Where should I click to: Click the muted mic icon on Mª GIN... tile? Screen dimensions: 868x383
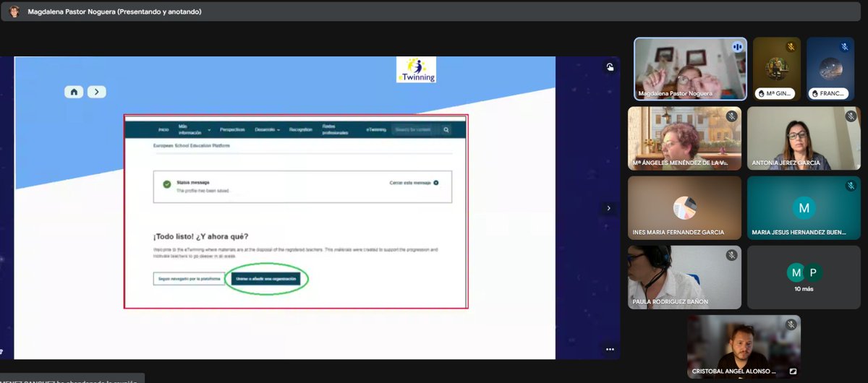(791, 47)
